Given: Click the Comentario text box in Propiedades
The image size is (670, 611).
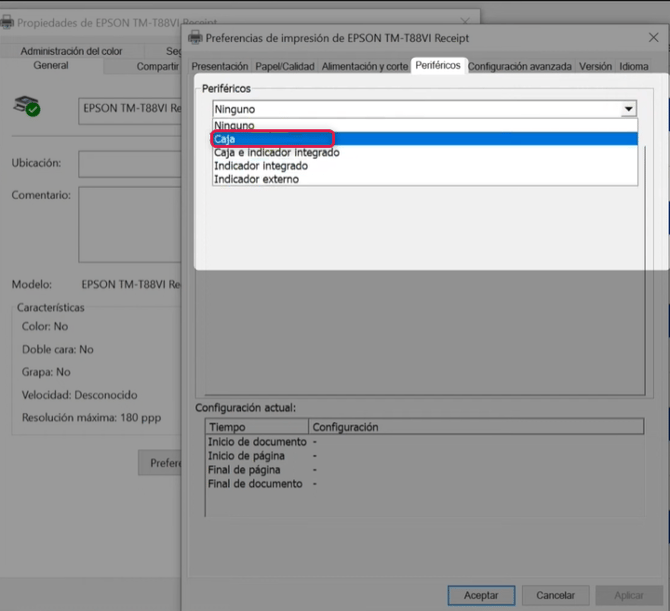Looking at the screenshot, I should pos(129,224).
